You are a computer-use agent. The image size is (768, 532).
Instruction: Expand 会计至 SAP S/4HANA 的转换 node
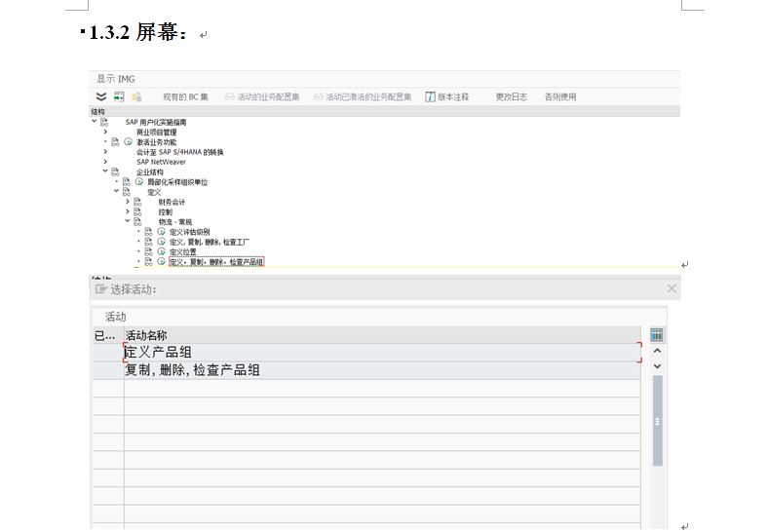[105, 152]
